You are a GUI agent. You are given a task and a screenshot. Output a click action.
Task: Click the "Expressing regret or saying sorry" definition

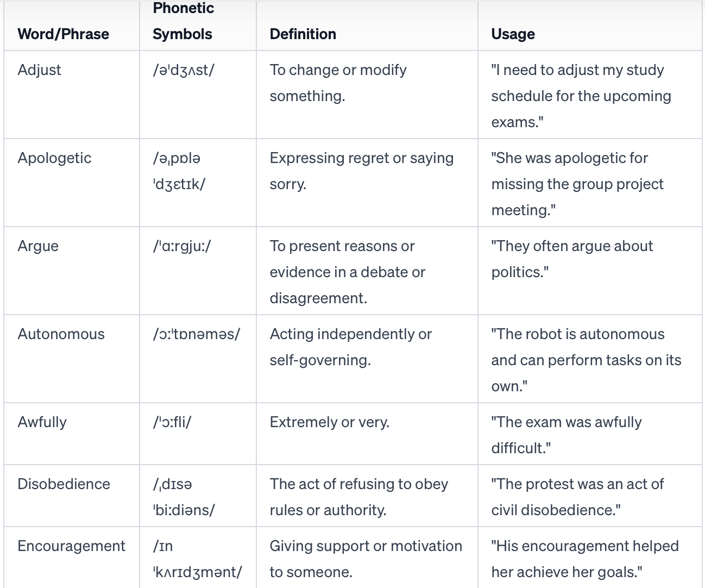(361, 171)
